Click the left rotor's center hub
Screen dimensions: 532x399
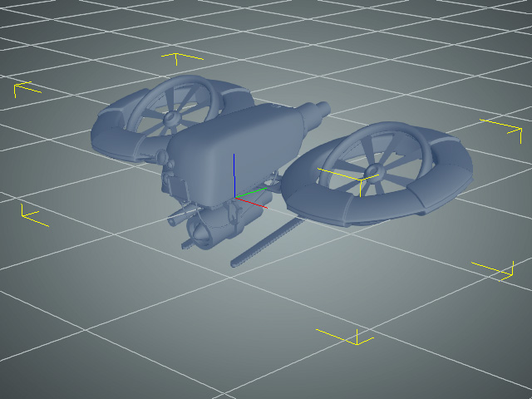click(x=172, y=120)
